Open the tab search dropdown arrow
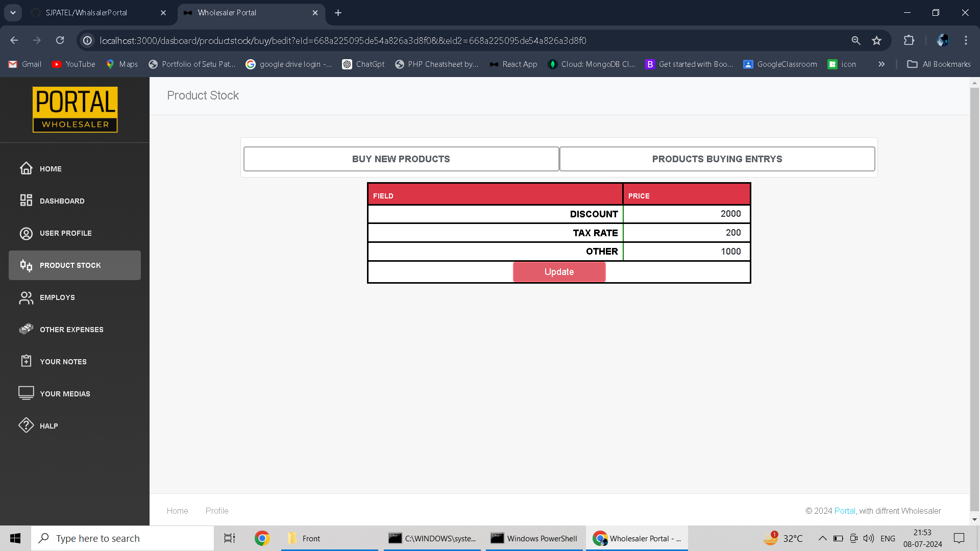This screenshot has height=551, width=980. click(13, 13)
